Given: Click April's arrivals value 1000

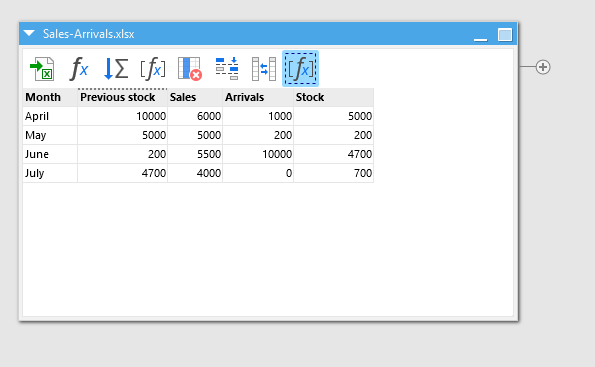Looking at the screenshot, I should coord(258,116).
